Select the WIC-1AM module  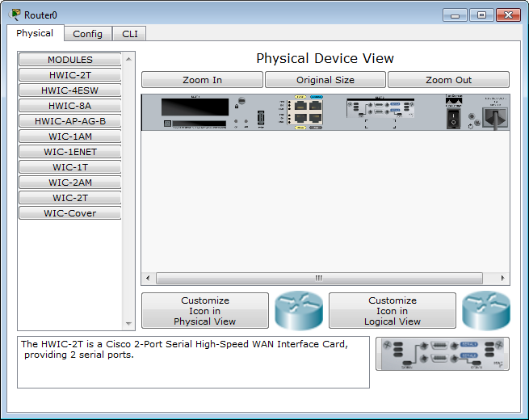click(x=70, y=136)
